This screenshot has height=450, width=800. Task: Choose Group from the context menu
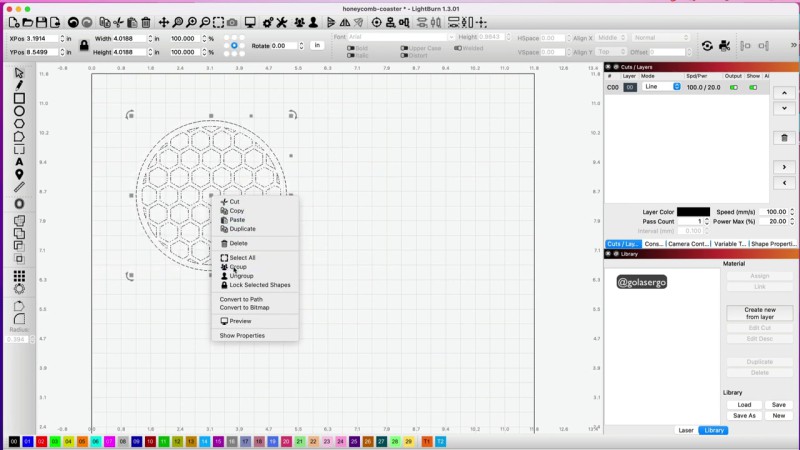(x=238, y=267)
